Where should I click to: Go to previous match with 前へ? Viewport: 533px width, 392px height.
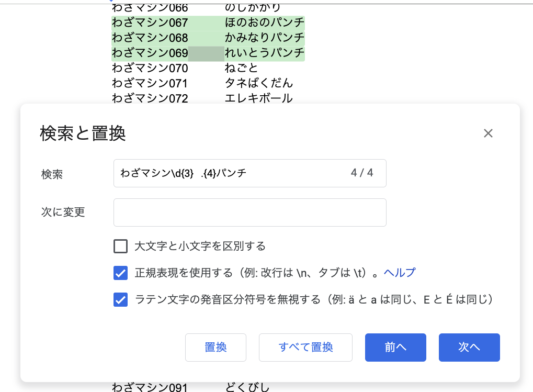point(395,347)
